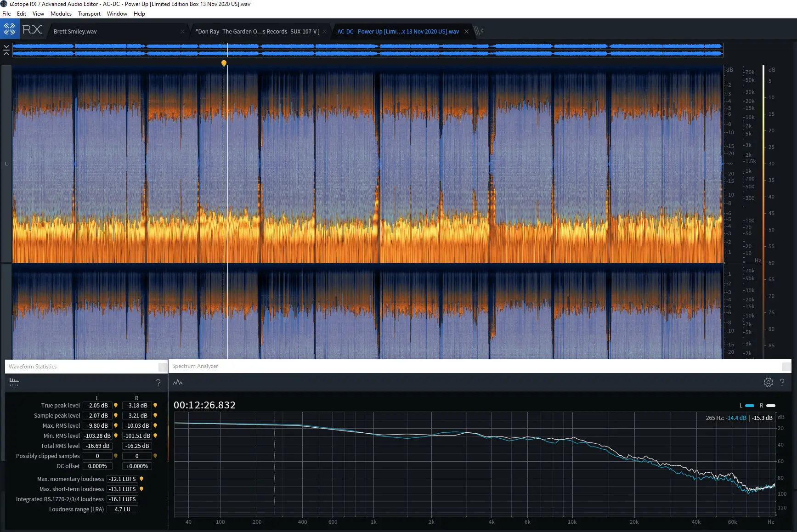Image resolution: width=797 pixels, height=532 pixels.
Task: Click the -2.05 dB true peak value
Action: 97,405
